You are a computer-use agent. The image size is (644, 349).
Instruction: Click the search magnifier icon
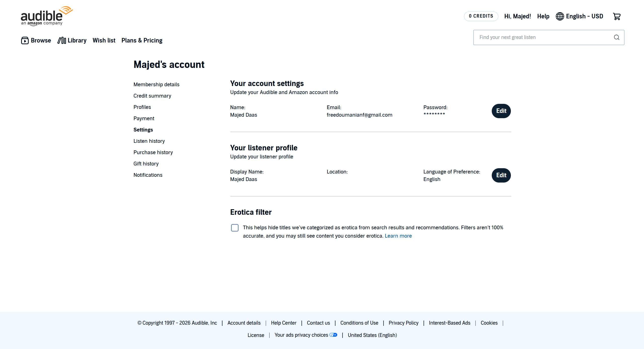coord(616,37)
